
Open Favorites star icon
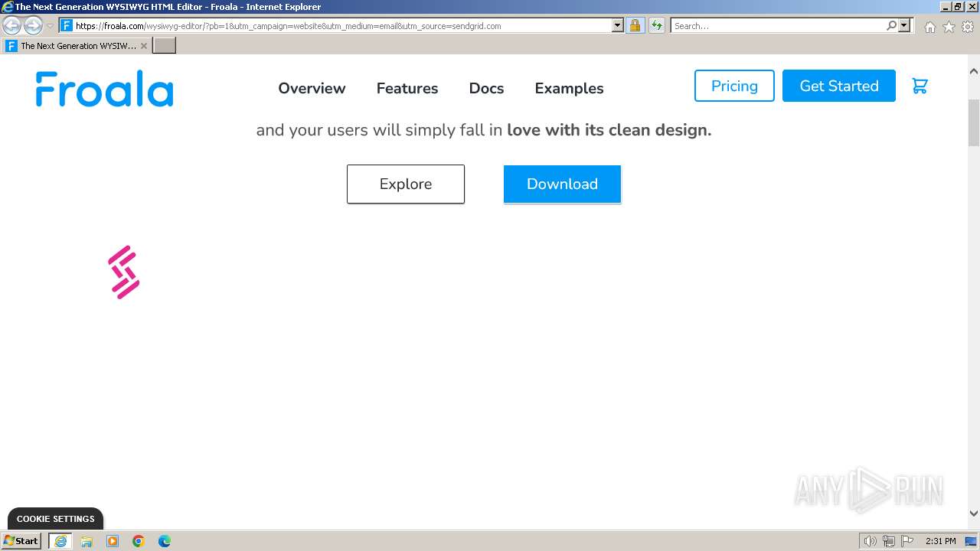[x=949, y=27]
